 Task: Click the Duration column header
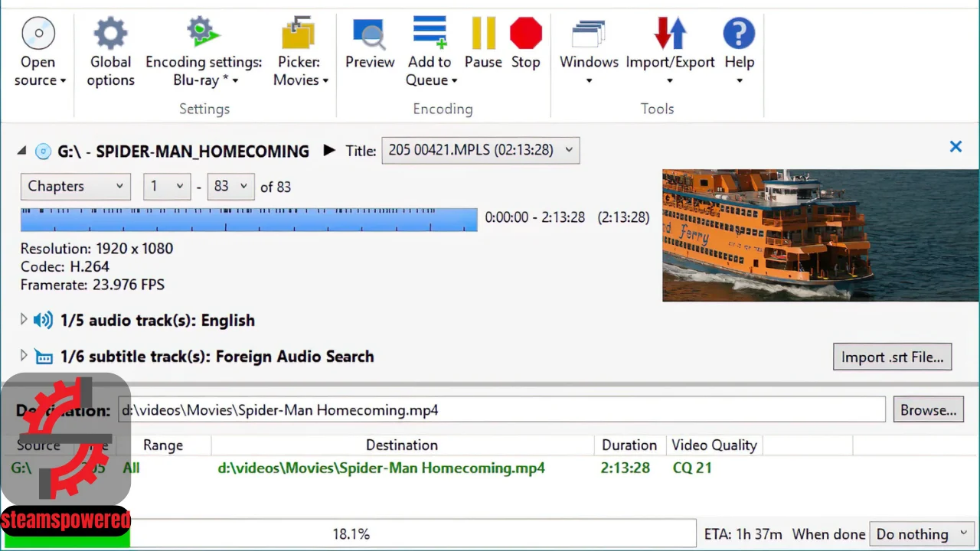(629, 445)
